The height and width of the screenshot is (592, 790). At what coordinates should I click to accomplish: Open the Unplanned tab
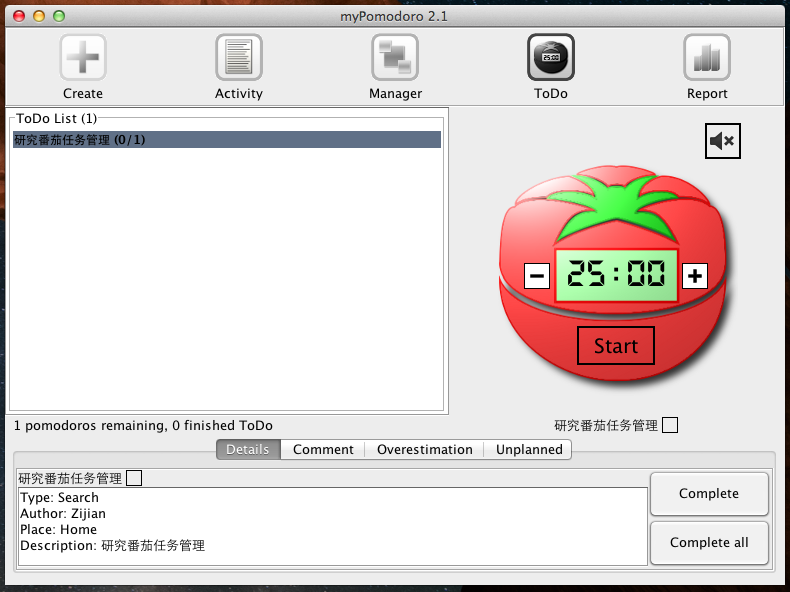point(529,450)
